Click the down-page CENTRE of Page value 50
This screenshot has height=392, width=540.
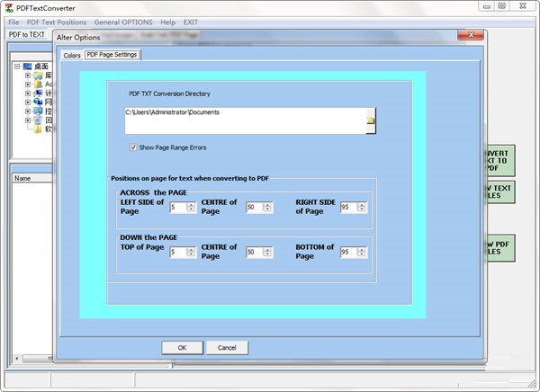click(255, 252)
